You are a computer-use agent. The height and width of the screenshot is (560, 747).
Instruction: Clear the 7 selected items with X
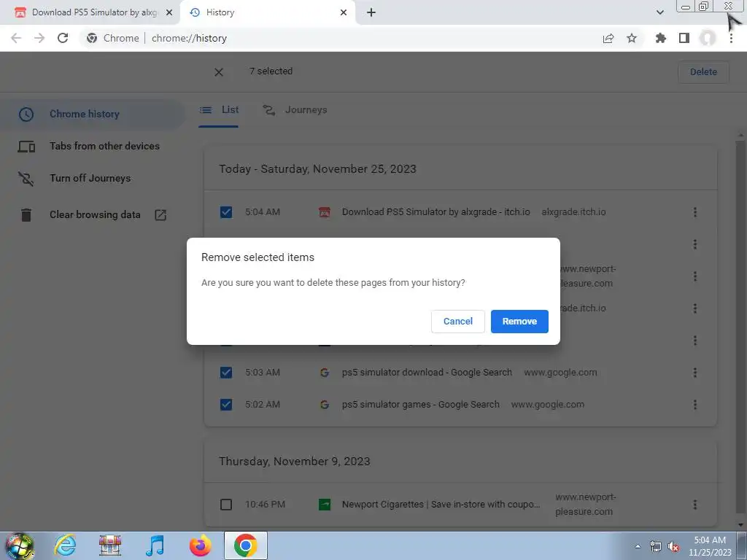point(219,72)
